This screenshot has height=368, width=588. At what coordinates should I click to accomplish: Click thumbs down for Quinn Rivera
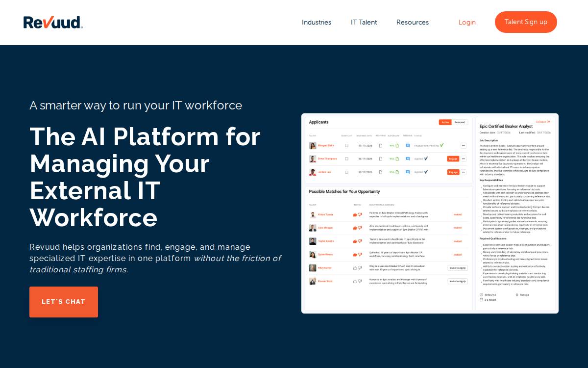[360, 254]
